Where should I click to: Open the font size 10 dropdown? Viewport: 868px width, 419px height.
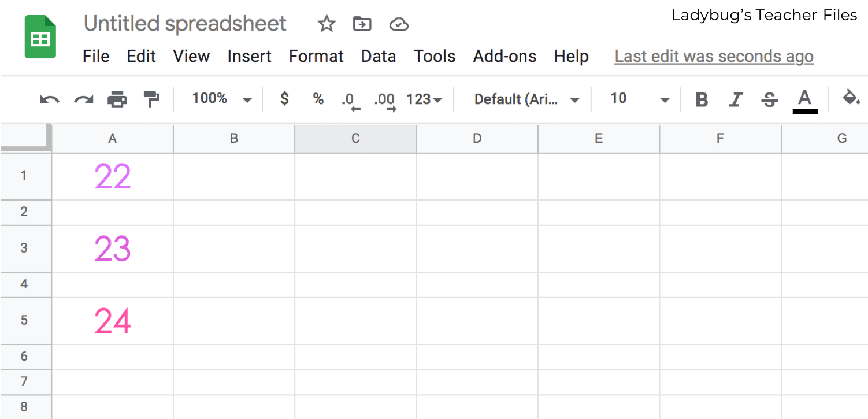tap(640, 99)
